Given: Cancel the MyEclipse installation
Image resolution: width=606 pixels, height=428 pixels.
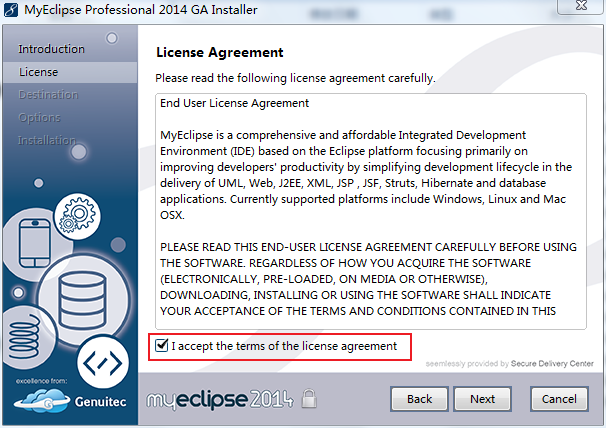Looking at the screenshot, I should [x=559, y=399].
